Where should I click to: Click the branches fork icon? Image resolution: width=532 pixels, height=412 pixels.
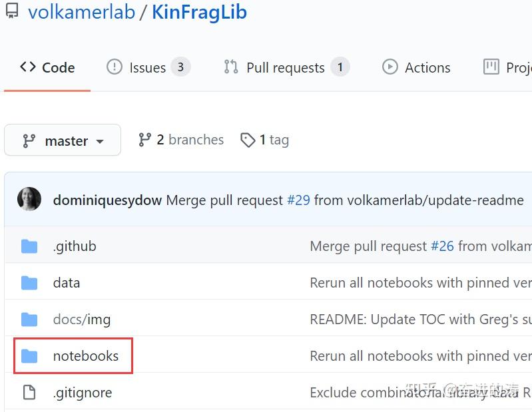[x=144, y=140]
